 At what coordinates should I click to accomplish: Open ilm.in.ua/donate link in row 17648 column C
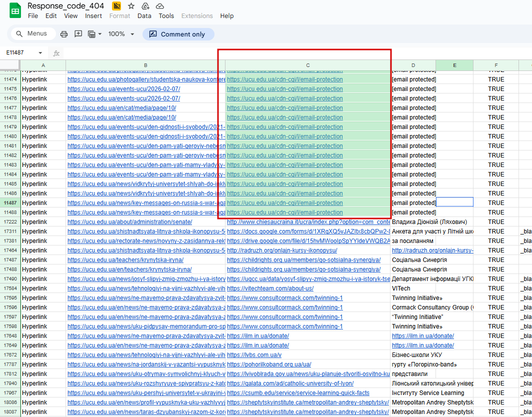point(258,336)
